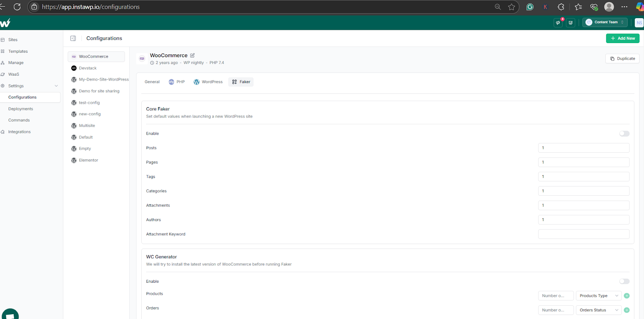Open Commands in sidebar

pyautogui.click(x=19, y=120)
